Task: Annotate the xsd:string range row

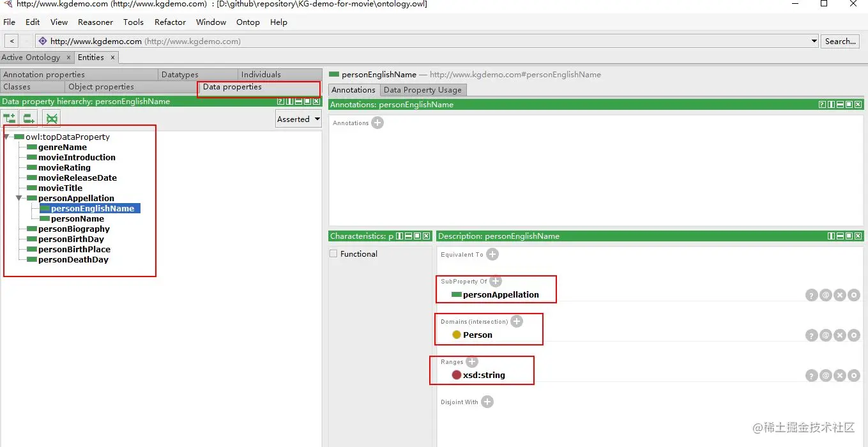Action: pos(825,375)
